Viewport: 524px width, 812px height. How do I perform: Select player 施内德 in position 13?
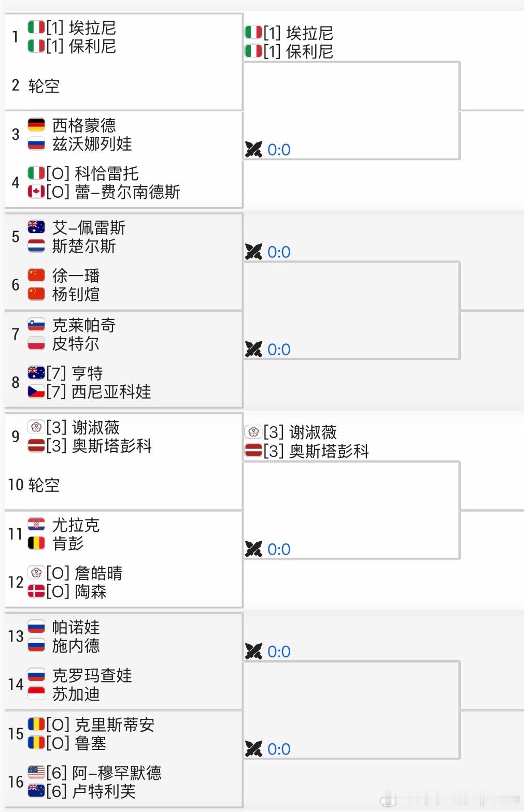(76, 646)
